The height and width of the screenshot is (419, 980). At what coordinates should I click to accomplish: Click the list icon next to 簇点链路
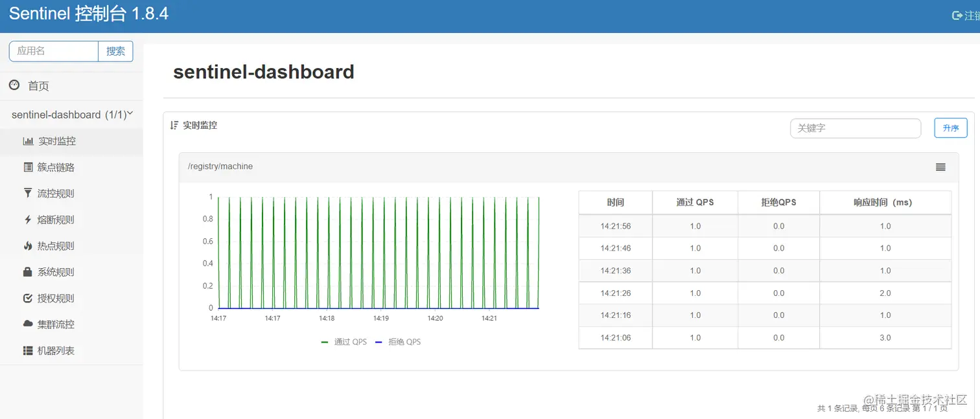coord(28,167)
